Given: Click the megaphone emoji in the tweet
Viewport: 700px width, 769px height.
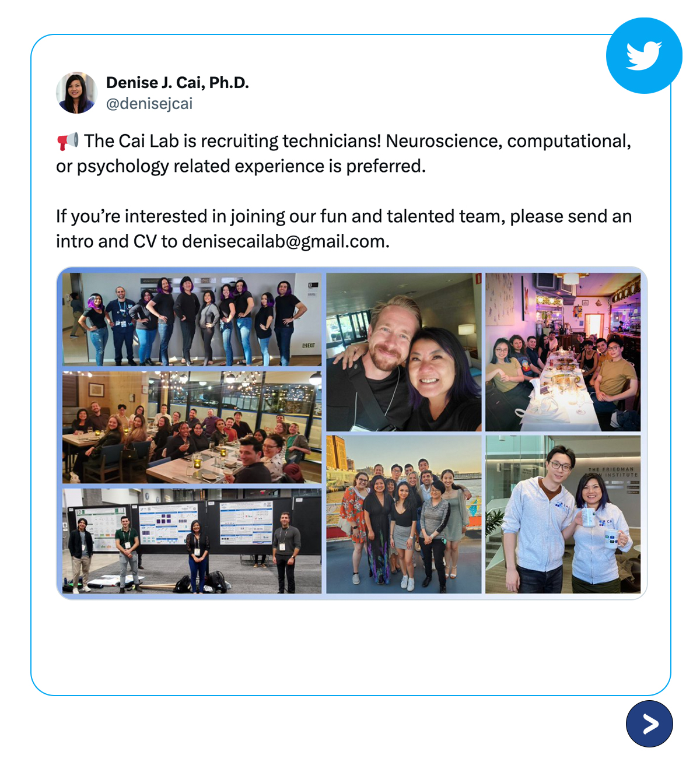Looking at the screenshot, I should click(x=68, y=141).
